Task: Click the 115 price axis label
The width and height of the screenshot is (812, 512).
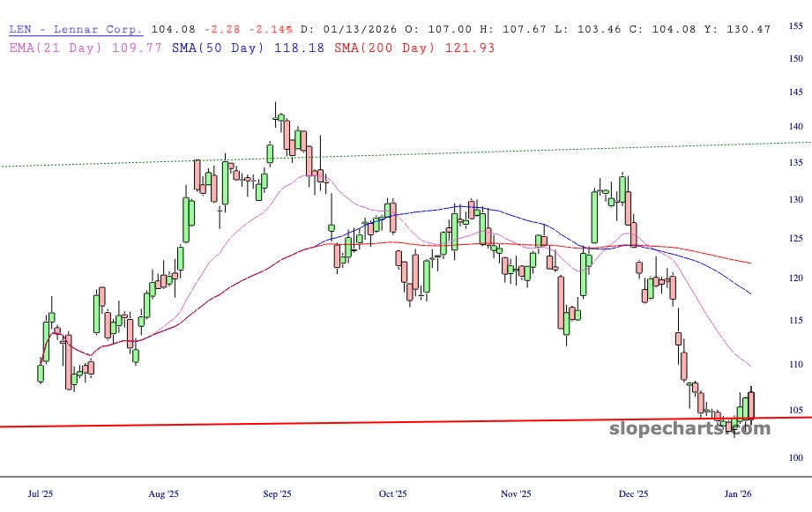Action: point(795,321)
